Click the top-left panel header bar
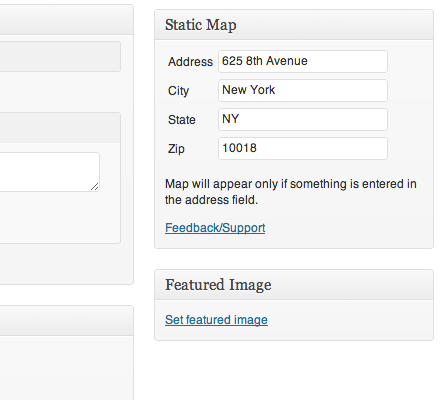This screenshot has width=442, height=400. 67,20
